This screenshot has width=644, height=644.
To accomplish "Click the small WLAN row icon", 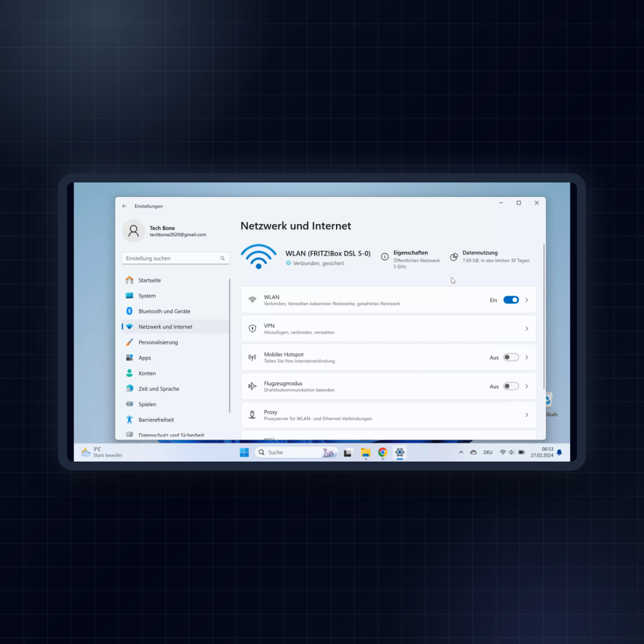I will tap(252, 300).
